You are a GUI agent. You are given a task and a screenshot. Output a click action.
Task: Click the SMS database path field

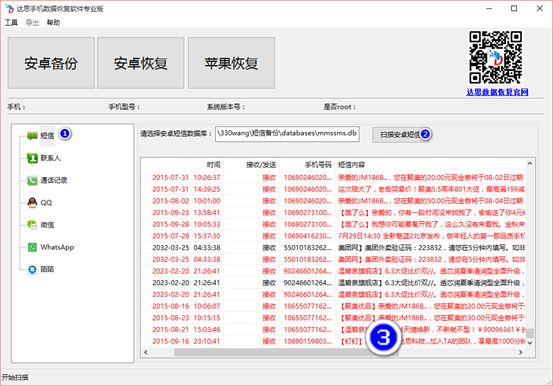click(x=287, y=134)
